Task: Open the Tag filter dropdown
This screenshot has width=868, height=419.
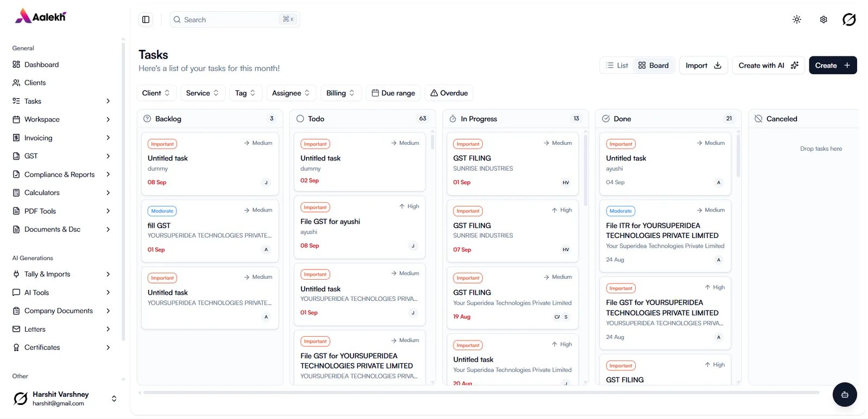Action: (245, 93)
